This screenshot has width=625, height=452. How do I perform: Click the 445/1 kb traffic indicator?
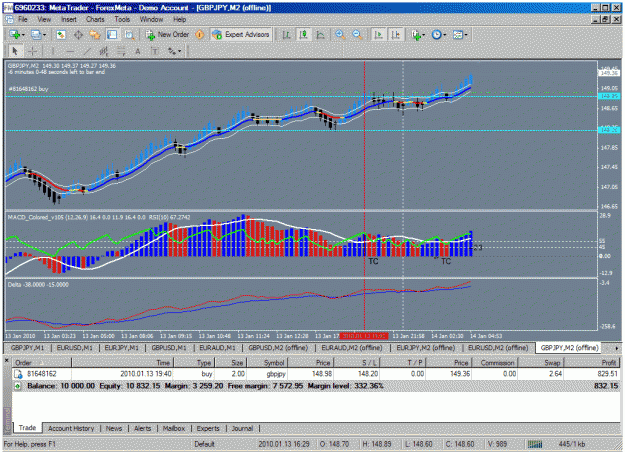pyautogui.click(x=572, y=444)
